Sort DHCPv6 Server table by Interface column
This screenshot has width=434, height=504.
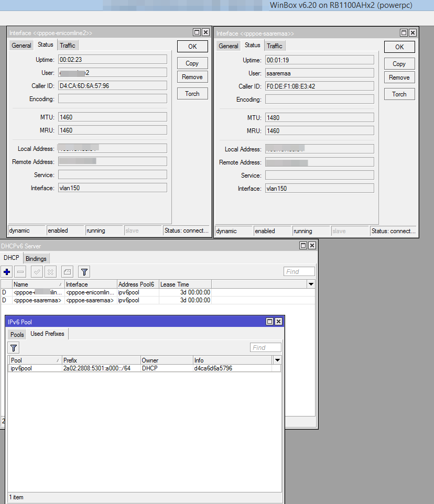(x=90, y=284)
